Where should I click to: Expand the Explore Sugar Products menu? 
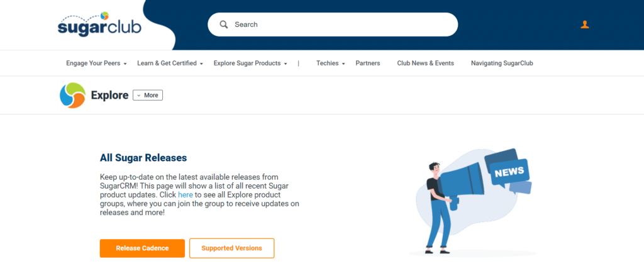(x=250, y=64)
